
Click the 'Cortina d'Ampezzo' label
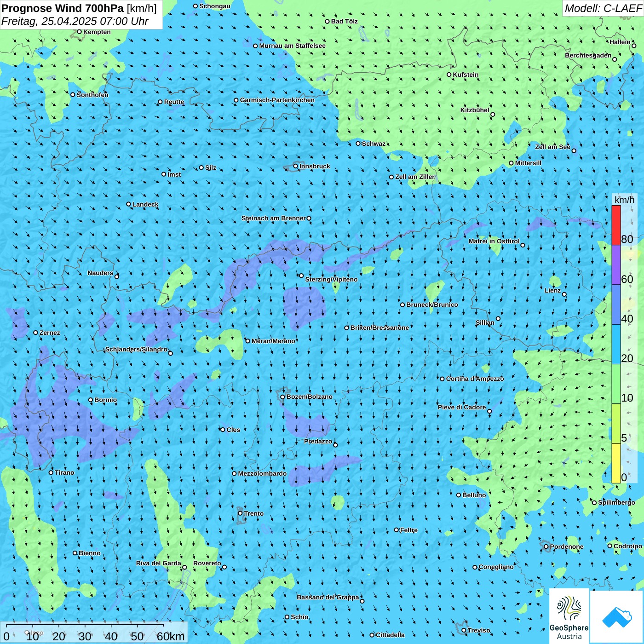(x=475, y=379)
